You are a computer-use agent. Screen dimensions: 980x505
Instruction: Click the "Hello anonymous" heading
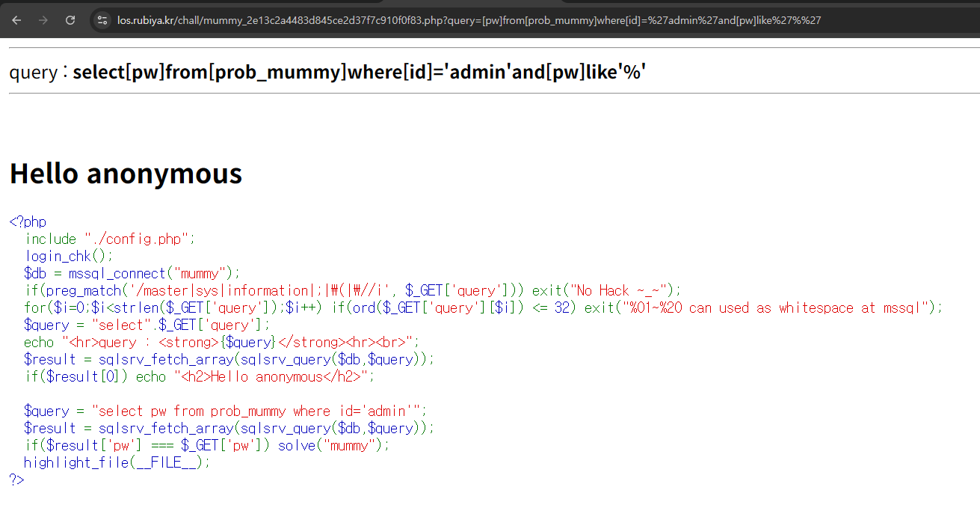[126, 174]
